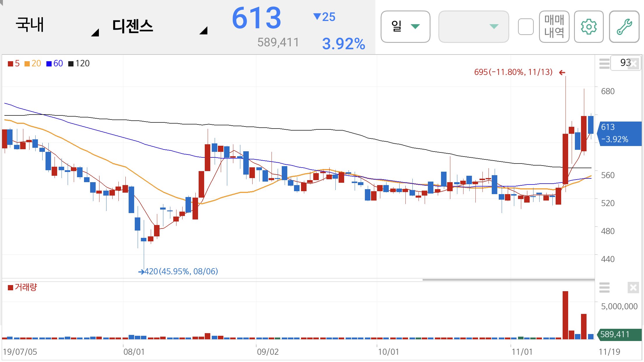Click the tallest red volume bar
The height and width of the screenshot is (362, 644).
point(565,315)
